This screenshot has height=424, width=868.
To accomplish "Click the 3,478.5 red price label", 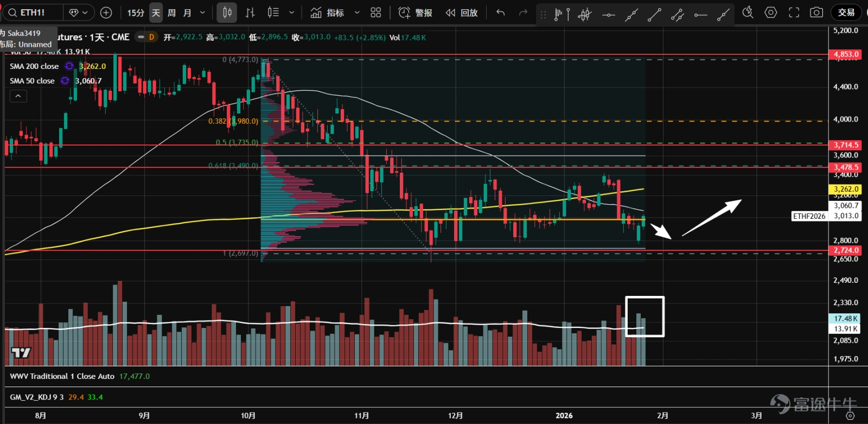I will 846,167.
